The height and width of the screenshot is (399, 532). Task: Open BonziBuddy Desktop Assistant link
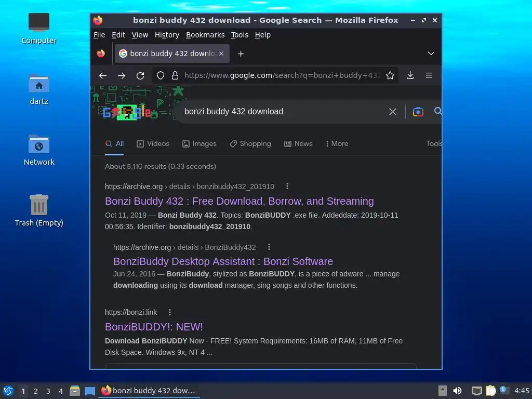click(223, 261)
